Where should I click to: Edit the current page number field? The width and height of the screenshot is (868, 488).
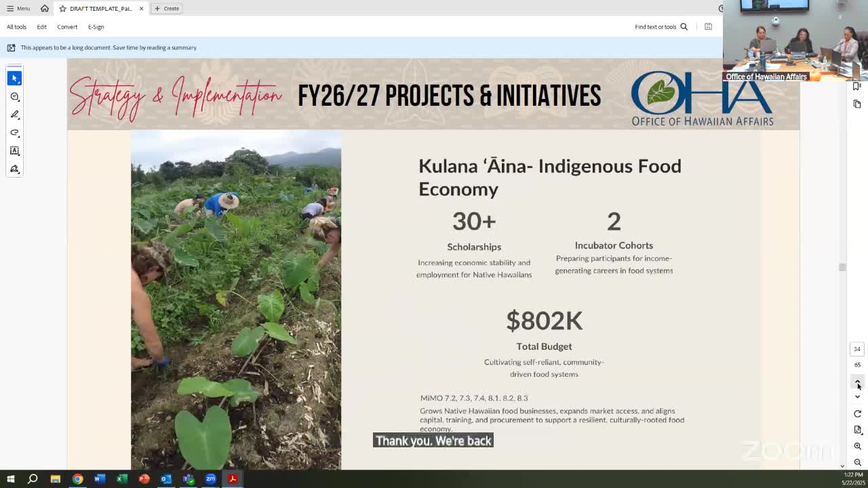(857, 349)
